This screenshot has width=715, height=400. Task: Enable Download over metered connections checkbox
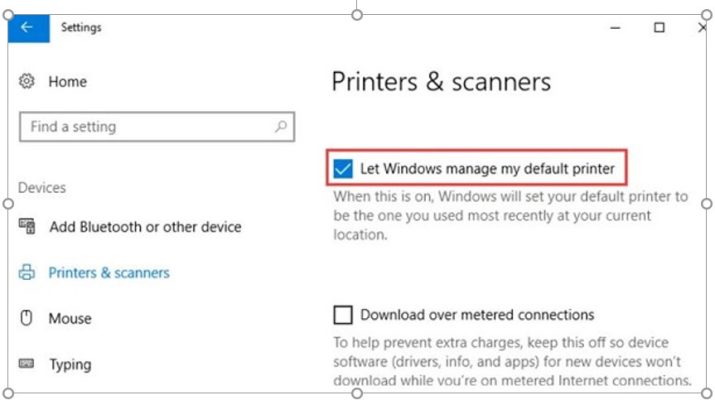click(x=343, y=315)
